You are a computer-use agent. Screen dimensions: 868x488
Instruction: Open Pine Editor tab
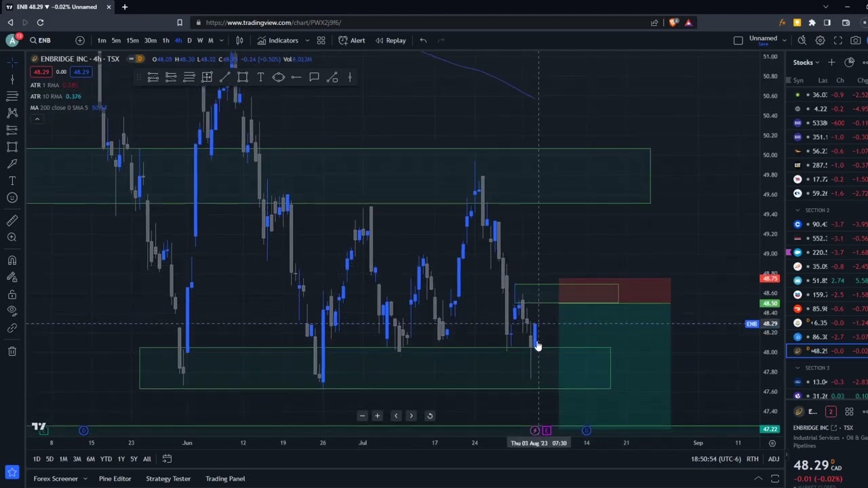(x=115, y=479)
